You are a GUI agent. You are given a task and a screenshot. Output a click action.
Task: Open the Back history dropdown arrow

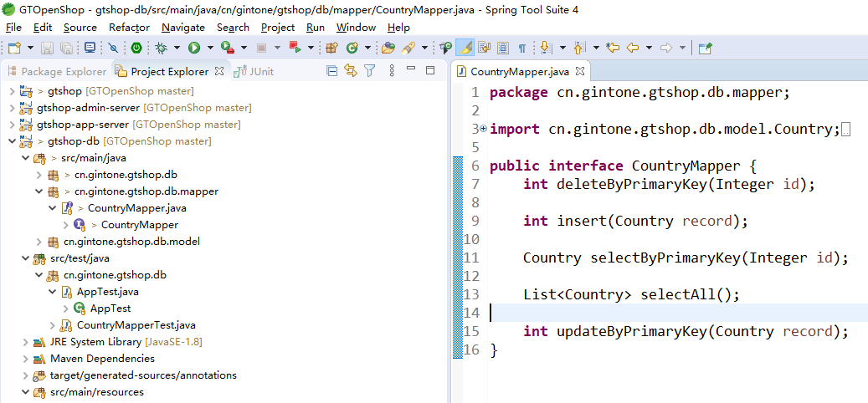(649, 48)
